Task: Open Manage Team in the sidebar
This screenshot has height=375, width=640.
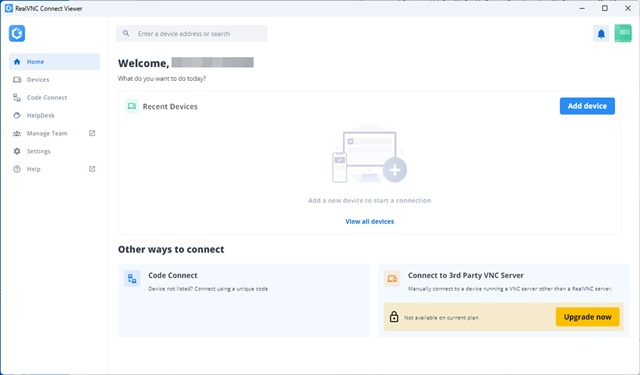Action: [x=54, y=133]
